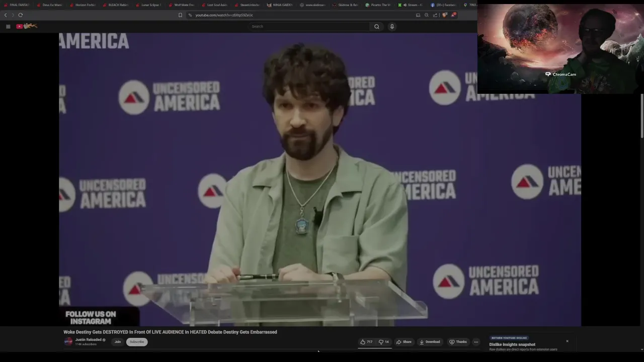Viewport: 644px width, 362px height.
Task: Switch to the FINAL FANTASY tab
Action: (17, 5)
